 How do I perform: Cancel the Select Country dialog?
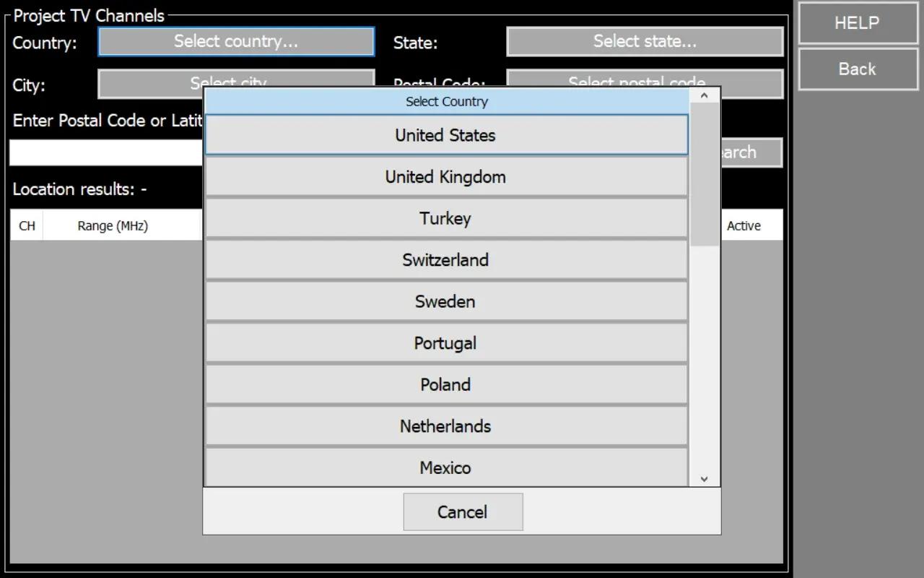click(463, 512)
